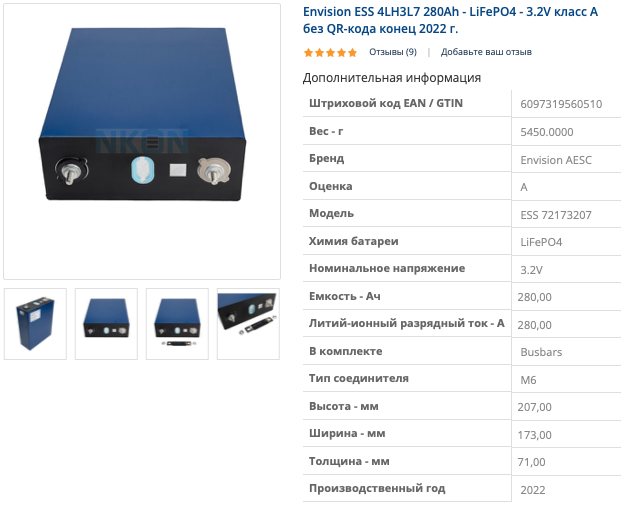Open the product title link Envision ESS 4LH3L7
The width and height of the screenshot is (640, 517).
pyautogui.click(x=450, y=20)
